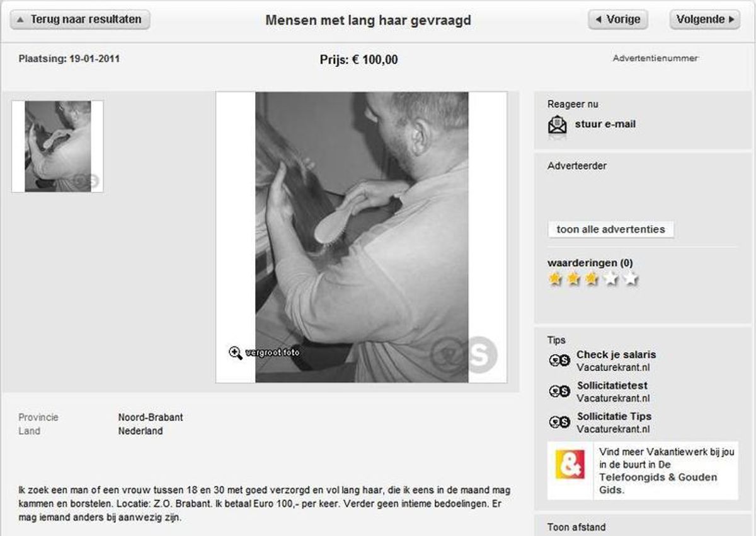This screenshot has height=536, width=756.
Task: Click the envelope e-mail icon
Action: click(x=558, y=125)
